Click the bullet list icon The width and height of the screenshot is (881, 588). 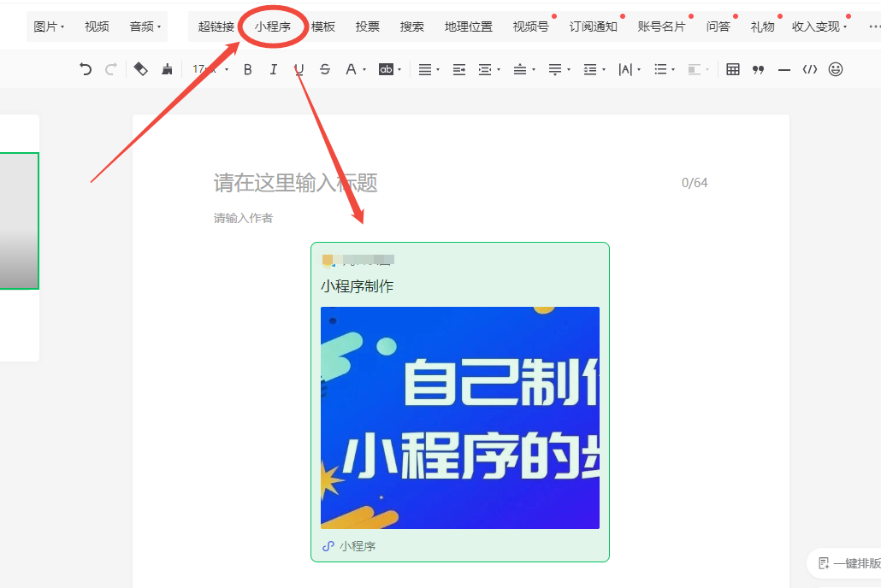660,69
